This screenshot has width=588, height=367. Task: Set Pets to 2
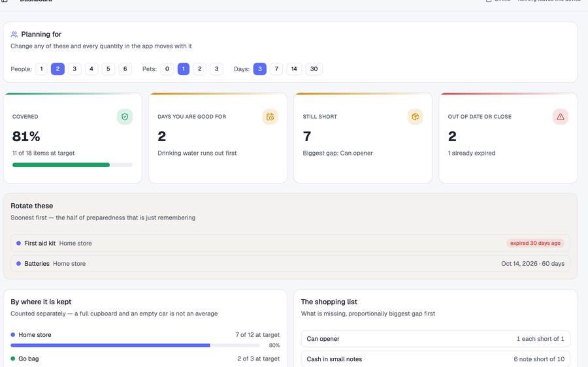pos(199,69)
